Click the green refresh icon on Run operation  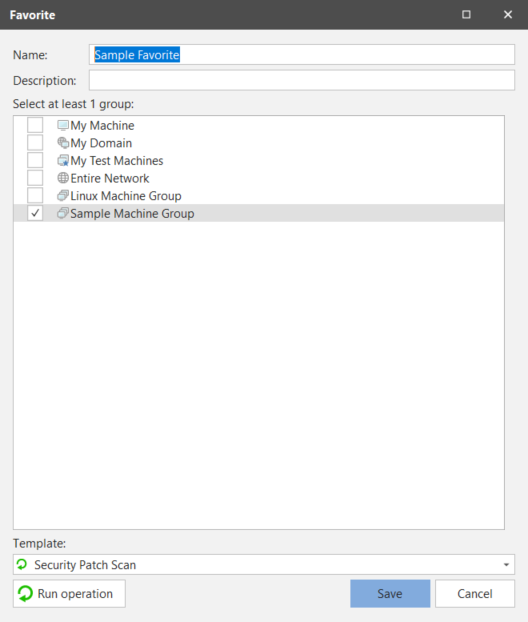coord(25,593)
